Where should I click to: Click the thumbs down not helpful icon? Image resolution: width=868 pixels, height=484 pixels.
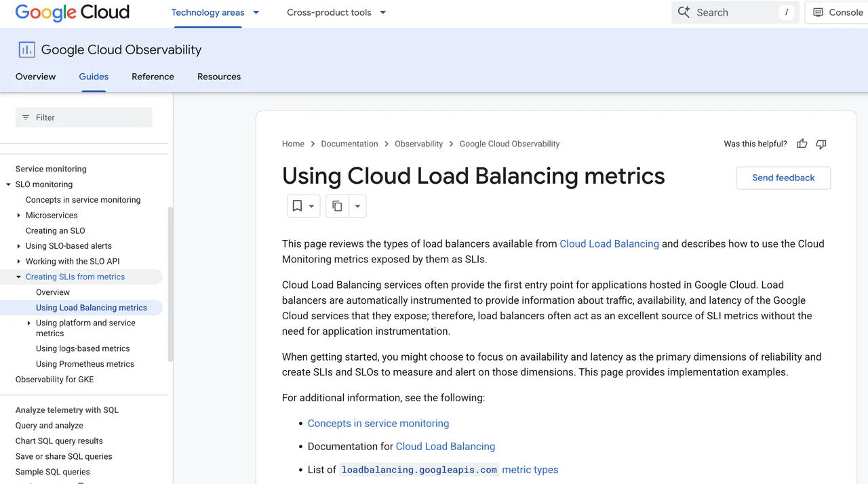pyautogui.click(x=821, y=144)
